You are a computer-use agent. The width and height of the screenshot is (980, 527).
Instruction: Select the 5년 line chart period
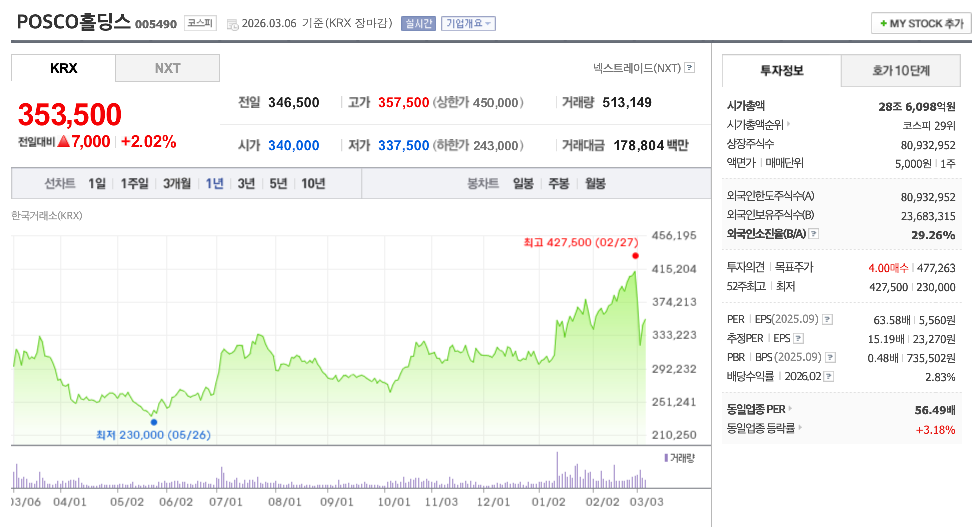point(278,184)
